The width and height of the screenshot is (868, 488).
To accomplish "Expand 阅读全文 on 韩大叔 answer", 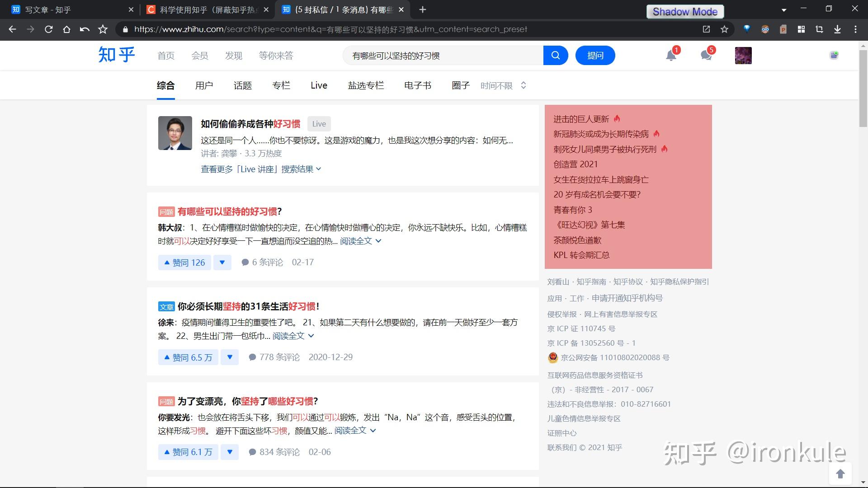I will [360, 241].
